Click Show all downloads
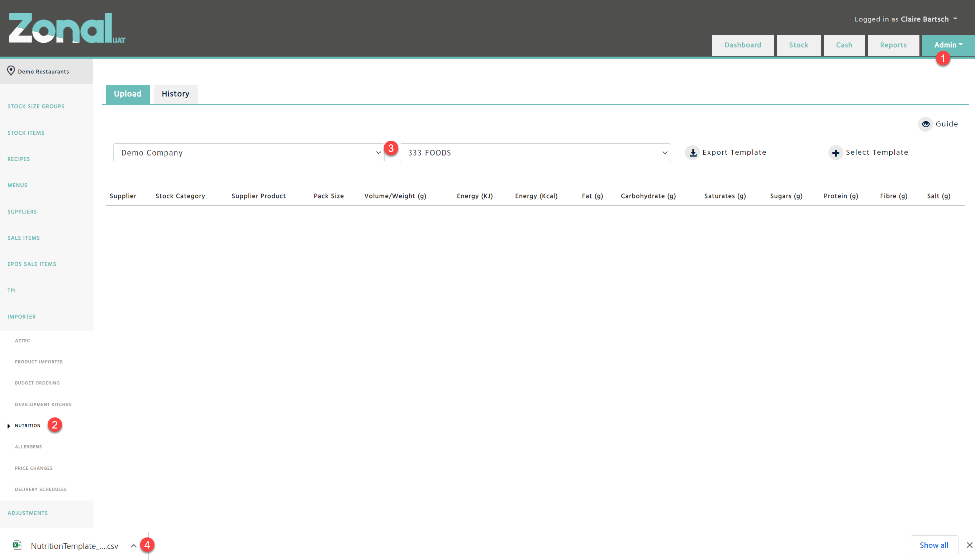The image size is (975, 560). (x=933, y=545)
